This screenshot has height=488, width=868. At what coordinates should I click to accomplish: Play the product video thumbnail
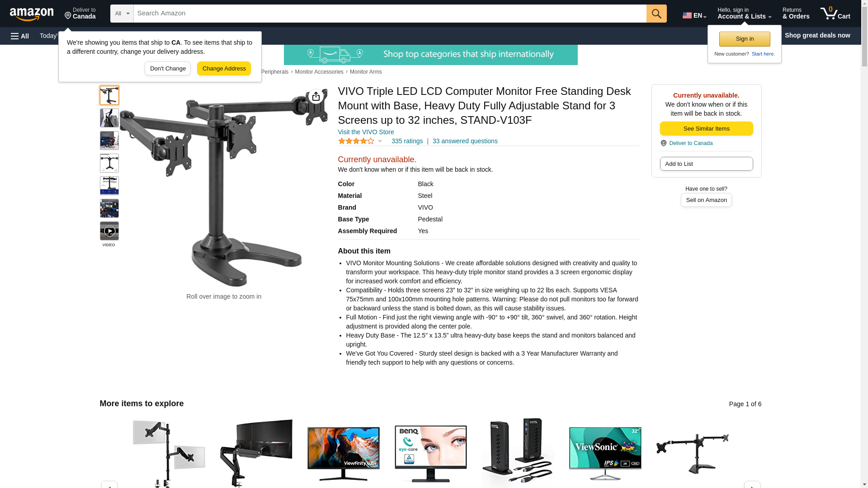pos(109,231)
